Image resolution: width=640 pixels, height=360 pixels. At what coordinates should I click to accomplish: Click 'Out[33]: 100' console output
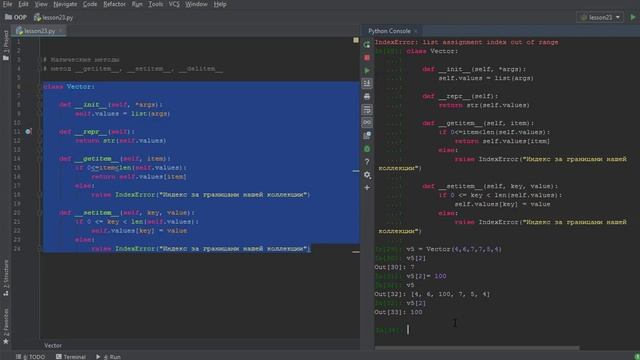point(398,312)
